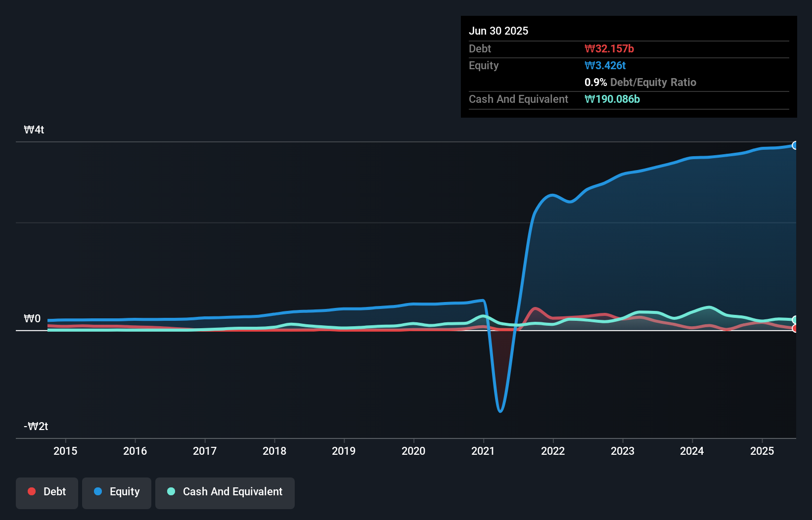
Task: Expand the Debt/Equity Ratio row
Action: 640,82
